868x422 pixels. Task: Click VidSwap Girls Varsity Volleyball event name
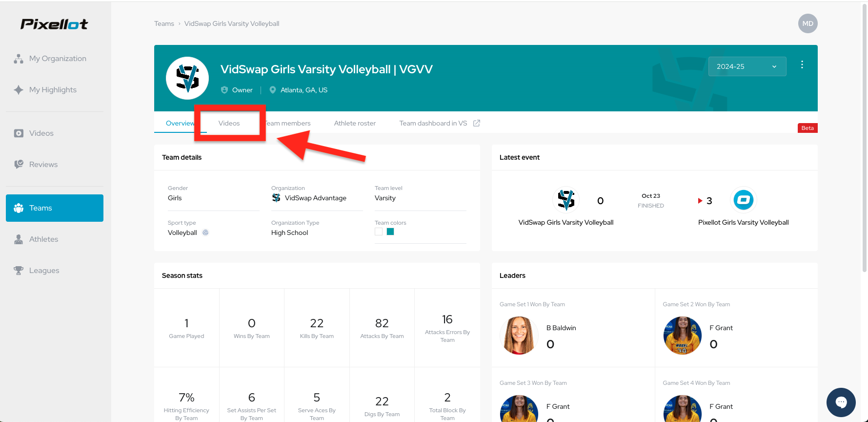coord(566,222)
